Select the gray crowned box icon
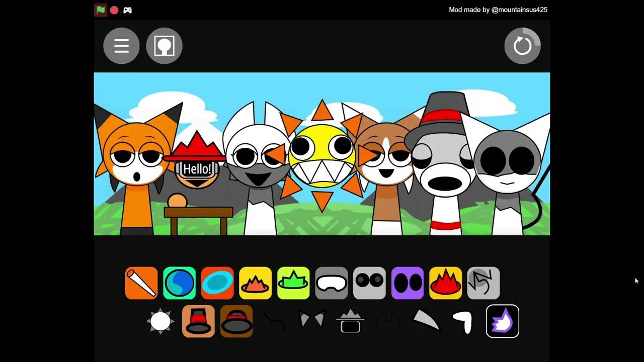Viewport: 644px width, 362px height. click(350, 321)
